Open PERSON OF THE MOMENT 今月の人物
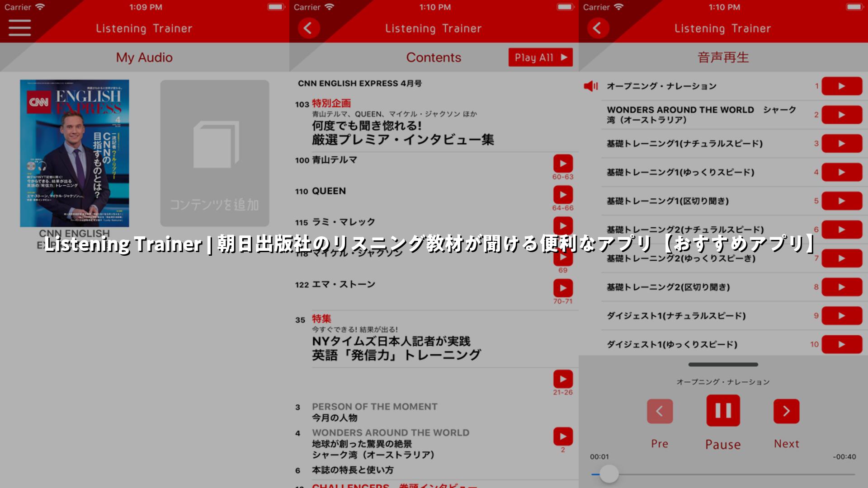Image resolution: width=868 pixels, height=488 pixels. [x=374, y=412]
